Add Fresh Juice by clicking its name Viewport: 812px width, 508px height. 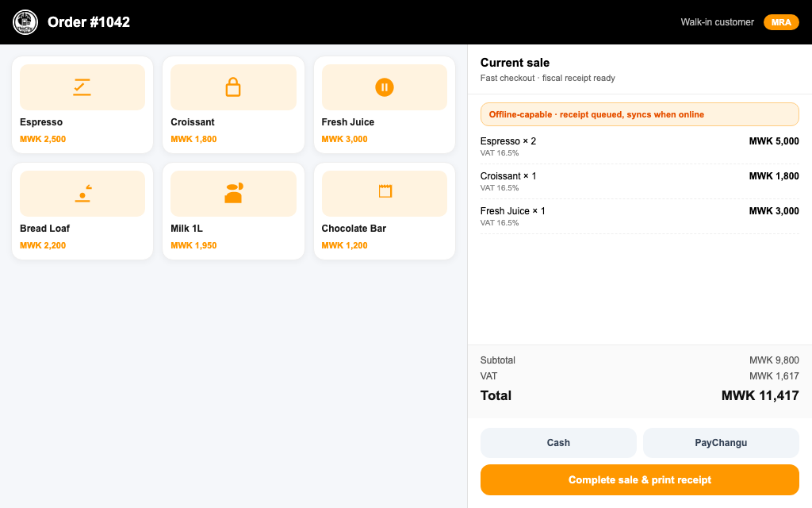click(x=347, y=121)
